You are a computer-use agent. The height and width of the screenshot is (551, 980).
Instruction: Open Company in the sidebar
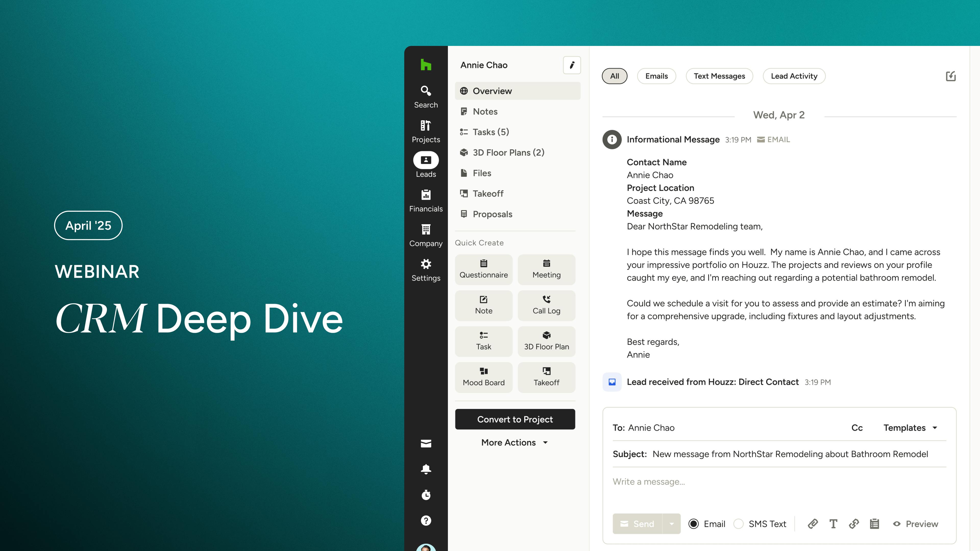click(426, 235)
